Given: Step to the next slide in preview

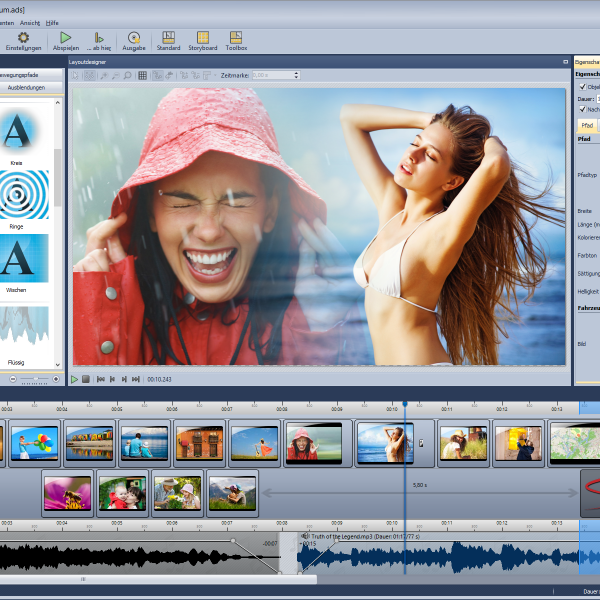Looking at the screenshot, I should (x=124, y=379).
